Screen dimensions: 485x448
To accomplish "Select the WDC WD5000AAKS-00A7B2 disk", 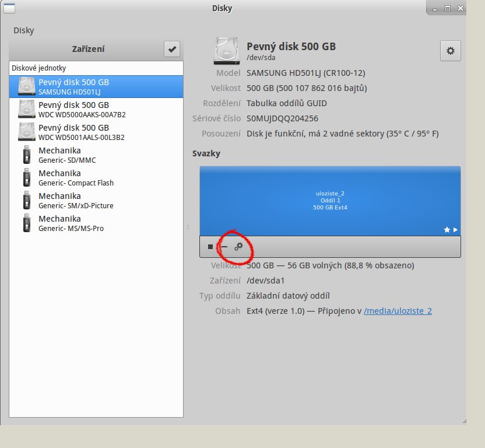I will 96,109.
